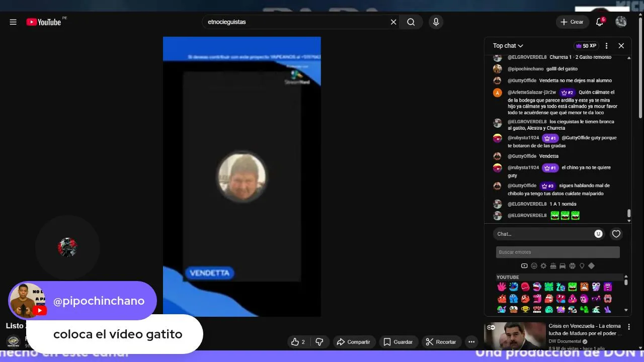Viewport: 644px width, 362px height.
Task: Insert the pink poop emote
Action: (x=573, y=299)
